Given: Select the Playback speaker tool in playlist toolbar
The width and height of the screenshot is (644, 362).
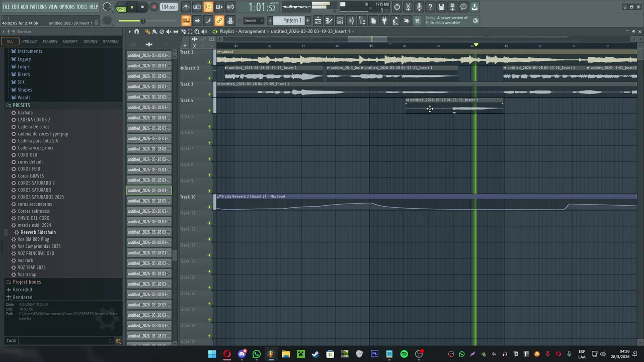Looking at the screenshot, I should coord(204,31).
